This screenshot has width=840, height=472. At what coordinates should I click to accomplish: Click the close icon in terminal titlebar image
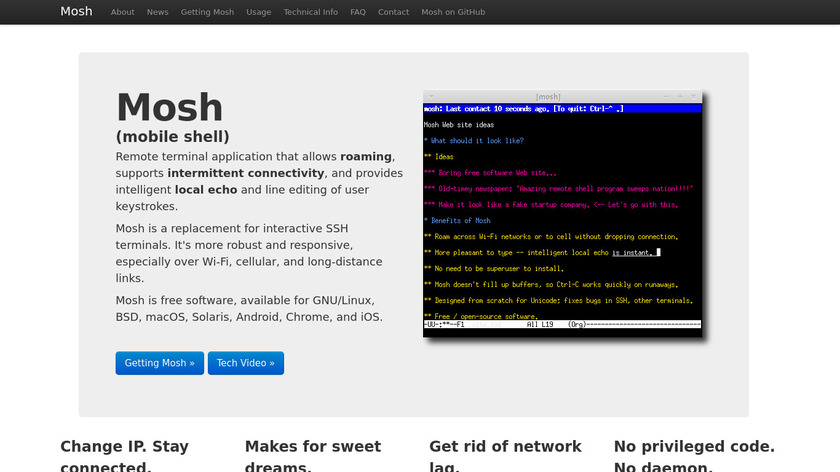[x=693, y=96]
